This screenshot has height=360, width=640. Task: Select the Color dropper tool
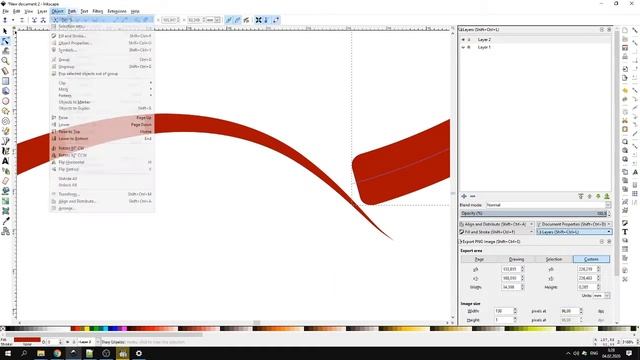5,221
